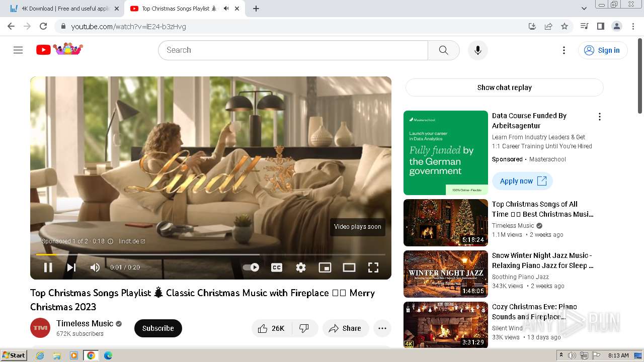Image resolution: width=644 pixels, height=362 pixels.
Task: Bookmark this page with star icon
Action: tap(565, 26)
